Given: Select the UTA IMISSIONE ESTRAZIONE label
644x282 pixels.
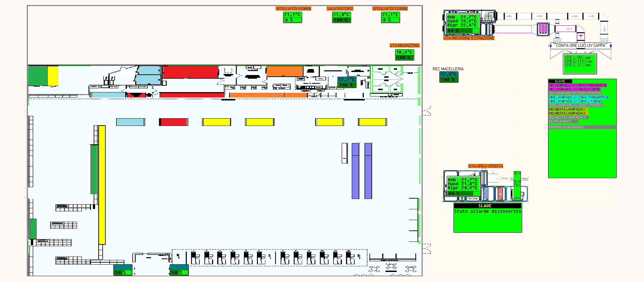Looking at the screenshot, I should (469, 38).
